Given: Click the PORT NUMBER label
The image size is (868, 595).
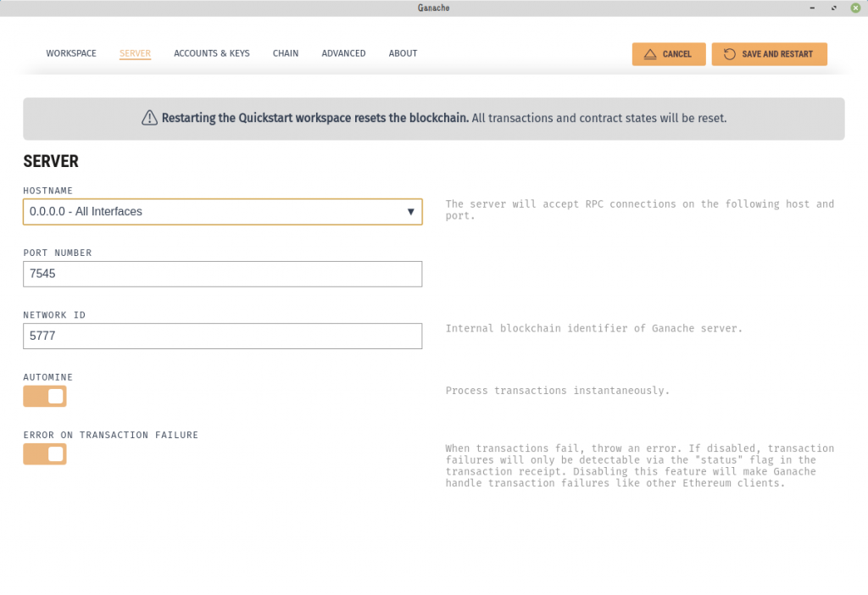Looking at the screenshot, I should [x=58, y=253].
